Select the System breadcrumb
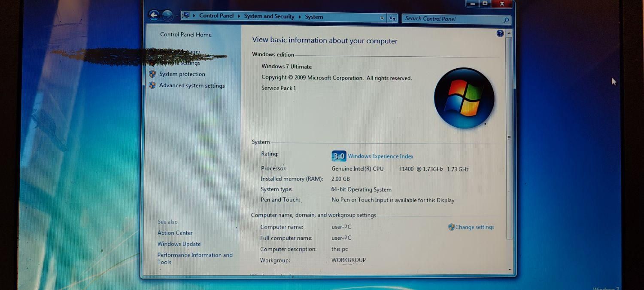 (x=314, y=17)
